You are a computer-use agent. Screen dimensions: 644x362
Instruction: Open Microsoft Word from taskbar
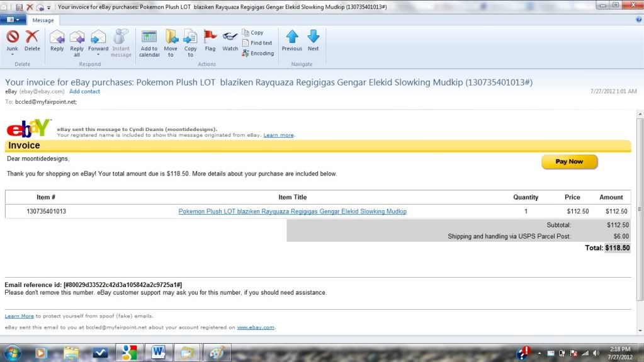pos(158,353)
